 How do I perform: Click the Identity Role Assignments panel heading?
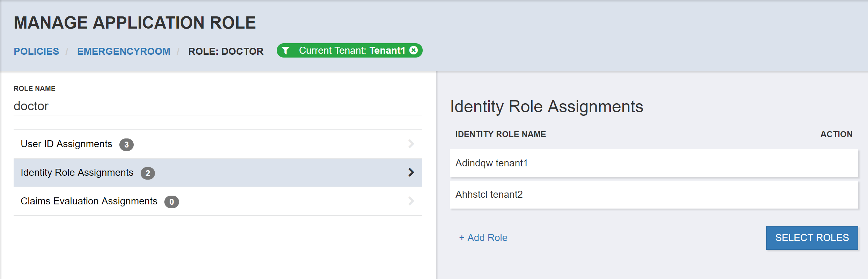click(547, 106)
